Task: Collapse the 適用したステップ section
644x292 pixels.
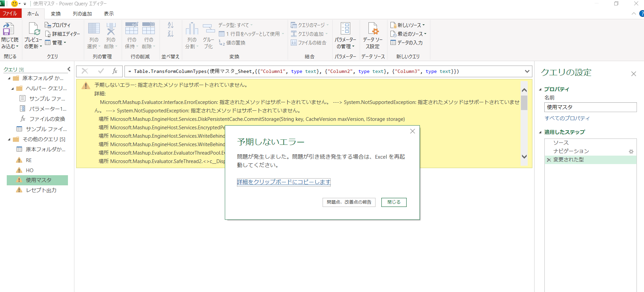Action: (540, 132)
